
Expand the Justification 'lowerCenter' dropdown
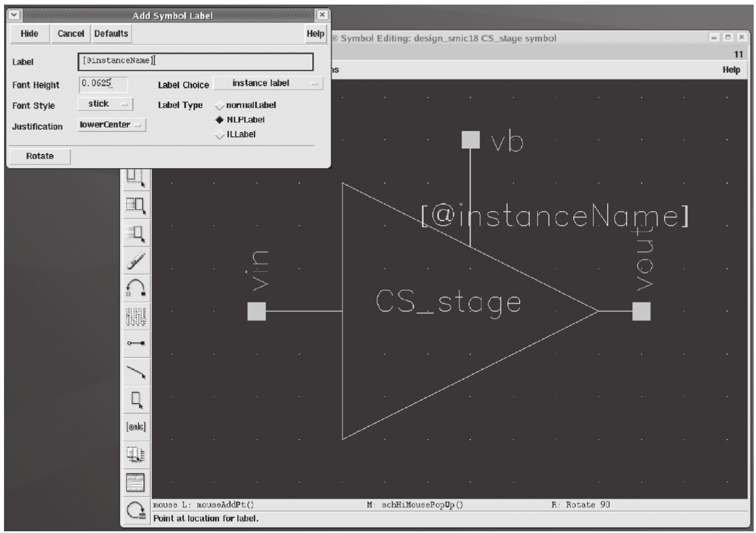pyautogui.click(x=112, y=125)
